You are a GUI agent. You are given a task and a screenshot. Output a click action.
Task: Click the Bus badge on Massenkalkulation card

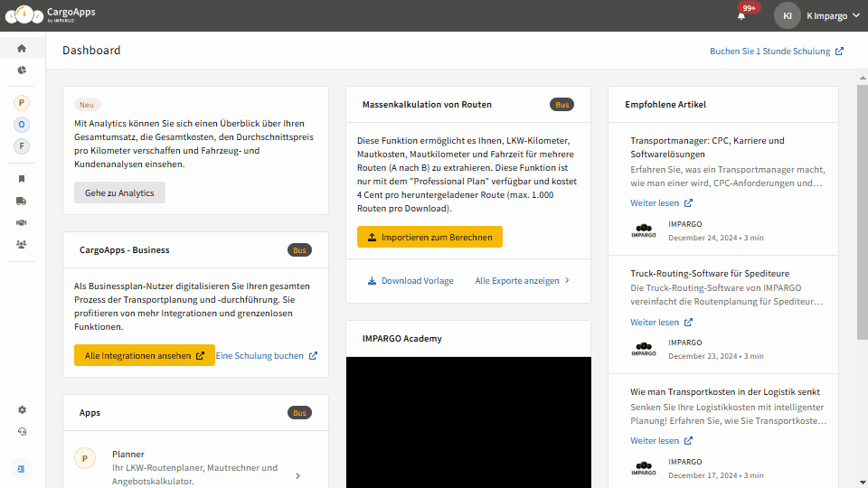561,105
